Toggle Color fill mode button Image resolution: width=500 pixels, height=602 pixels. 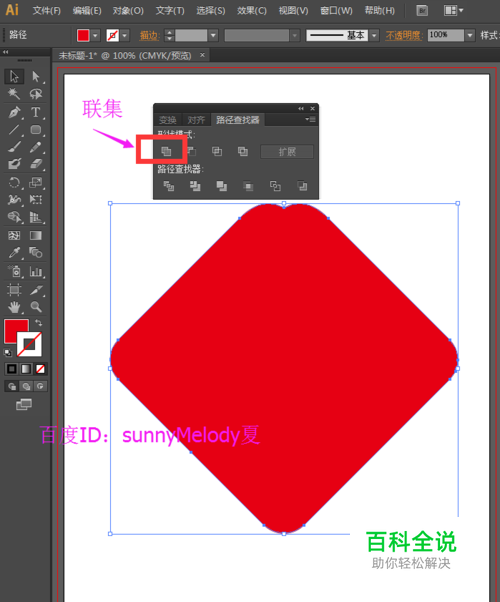[12, 369]
